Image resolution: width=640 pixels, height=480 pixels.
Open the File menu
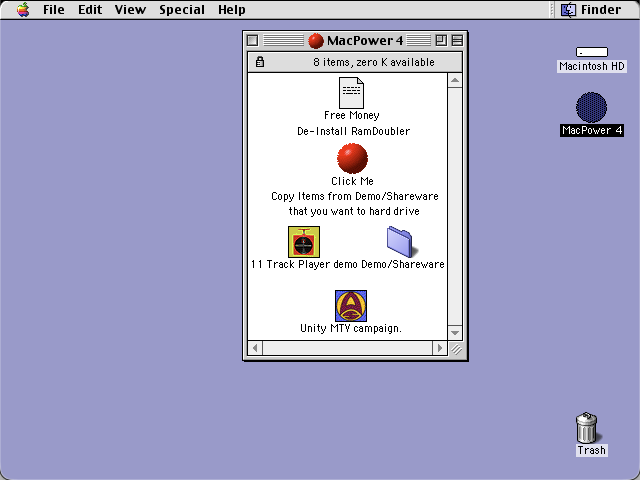point(54,9)
